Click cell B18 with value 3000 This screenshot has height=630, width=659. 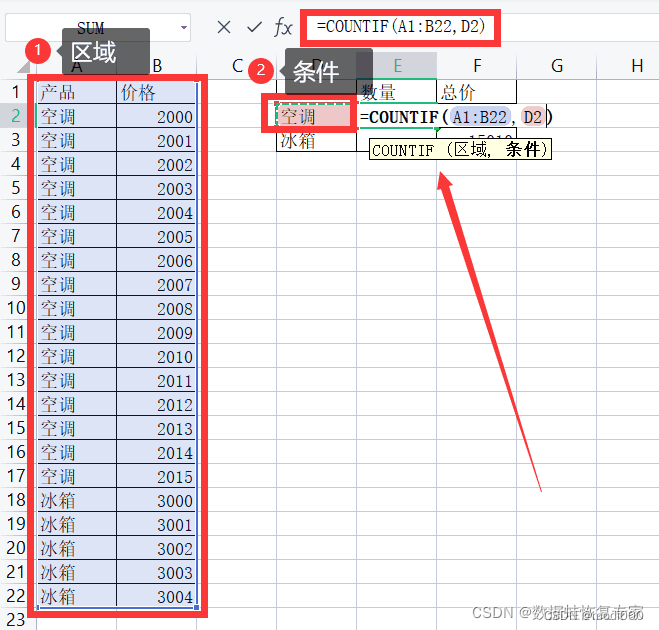[156, 500]
